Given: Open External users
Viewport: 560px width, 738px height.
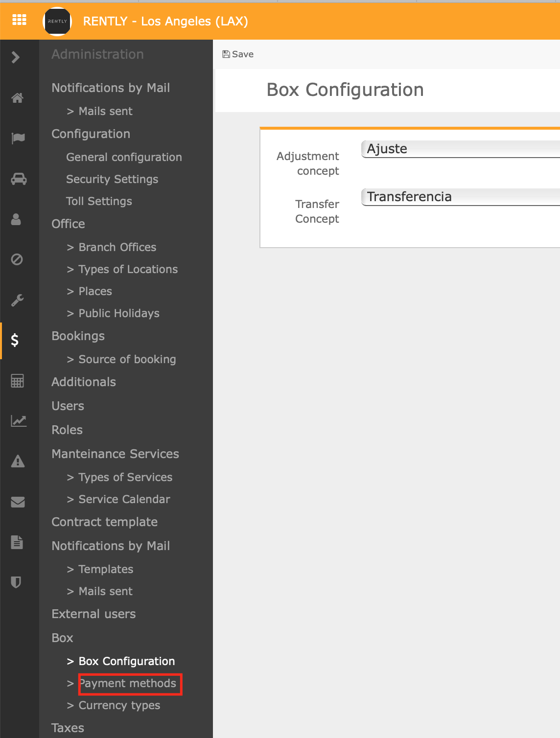Looking at the screenshot, I should click(93, 614).
